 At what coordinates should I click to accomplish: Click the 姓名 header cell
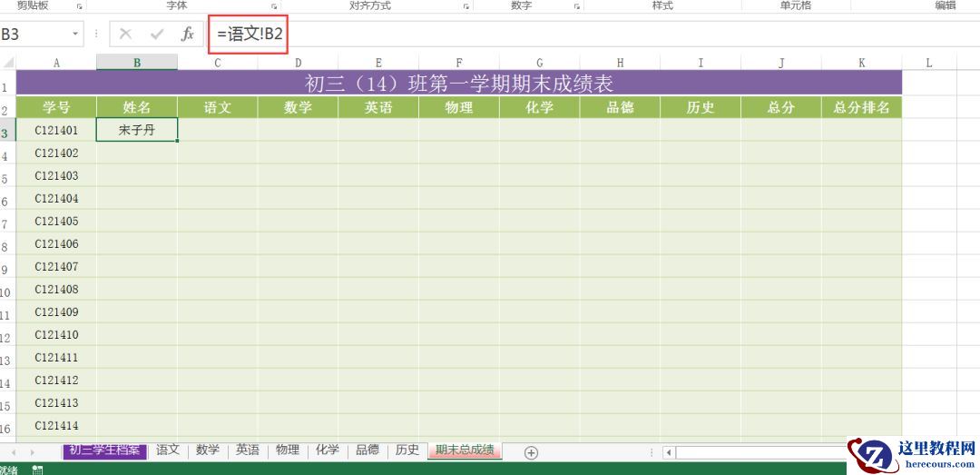point(137,107)
